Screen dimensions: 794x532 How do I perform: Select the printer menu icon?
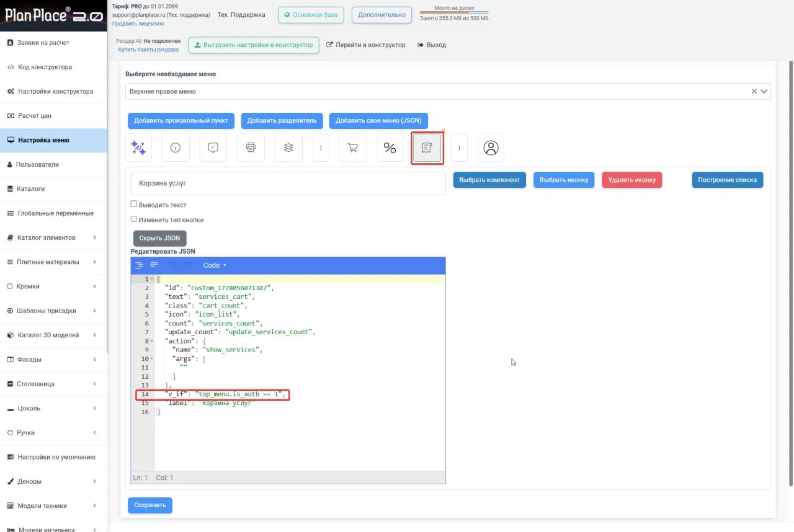click(x=251, y=148)
